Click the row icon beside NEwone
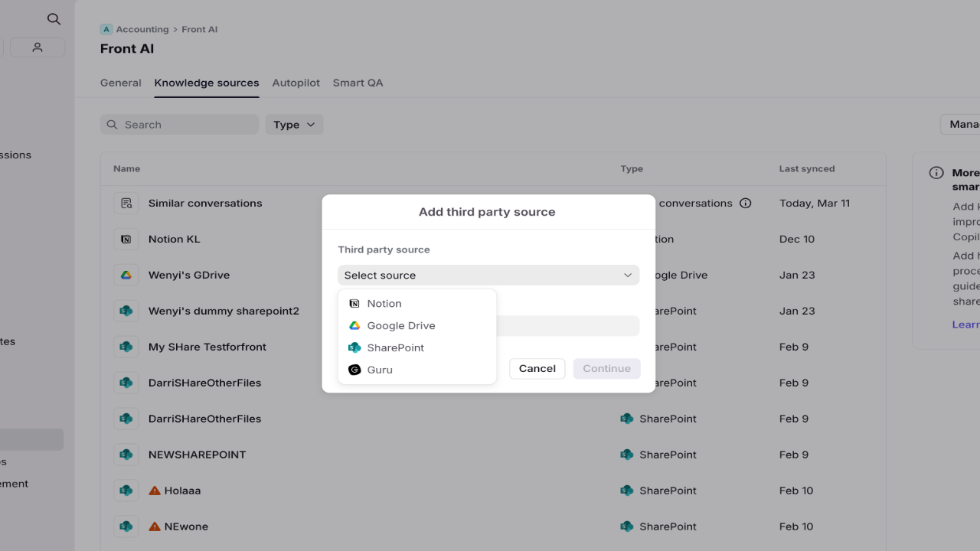 pos(126,527)
